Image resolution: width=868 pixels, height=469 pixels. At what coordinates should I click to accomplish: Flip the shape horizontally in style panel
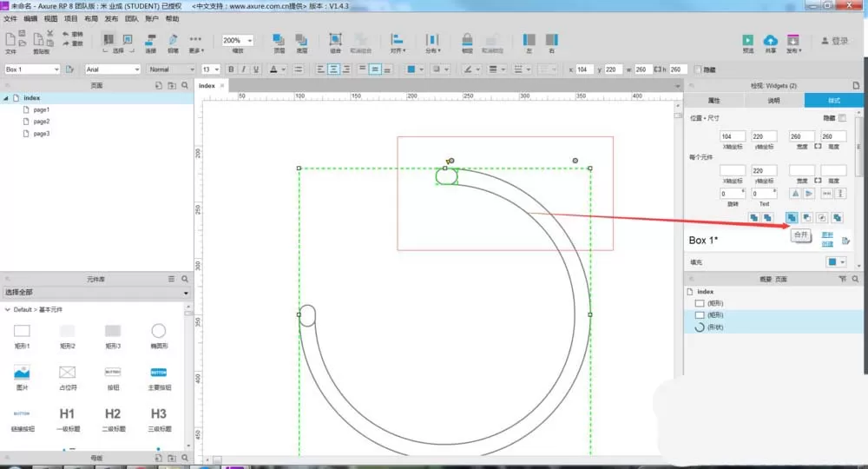tap(795, 194)
